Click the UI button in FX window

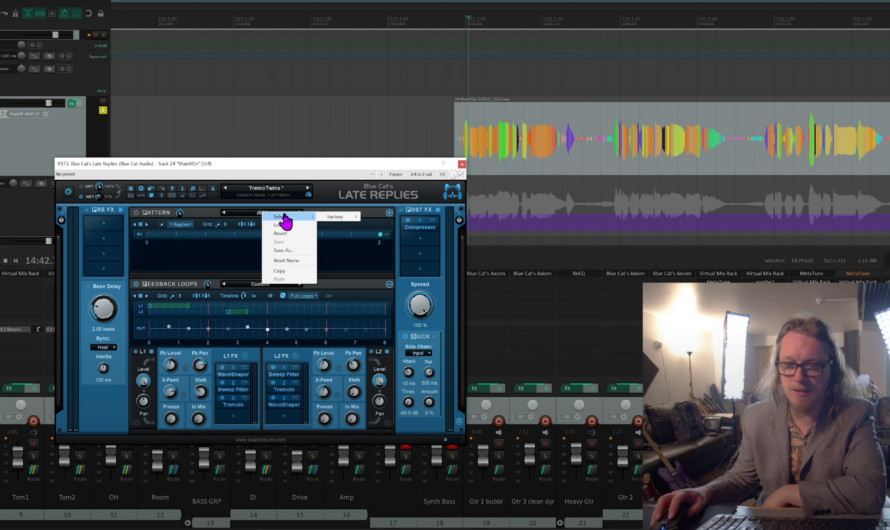(442, 174)
